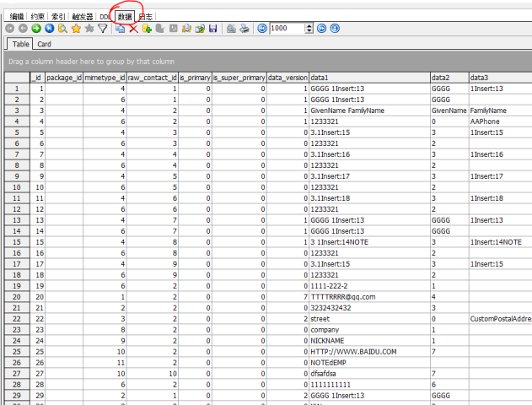Jump to last record with blue icon

(x=50, y=29)
